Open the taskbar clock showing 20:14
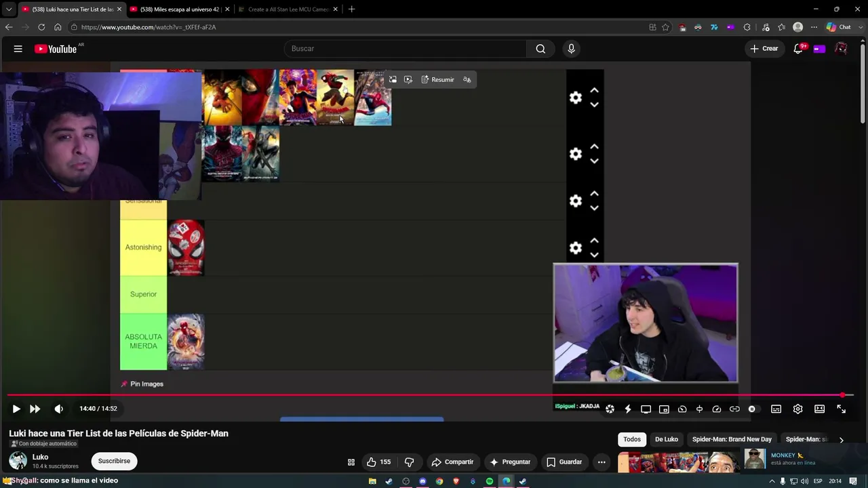Viewport: 868px width, 488px height. click(x=835, y=481)
